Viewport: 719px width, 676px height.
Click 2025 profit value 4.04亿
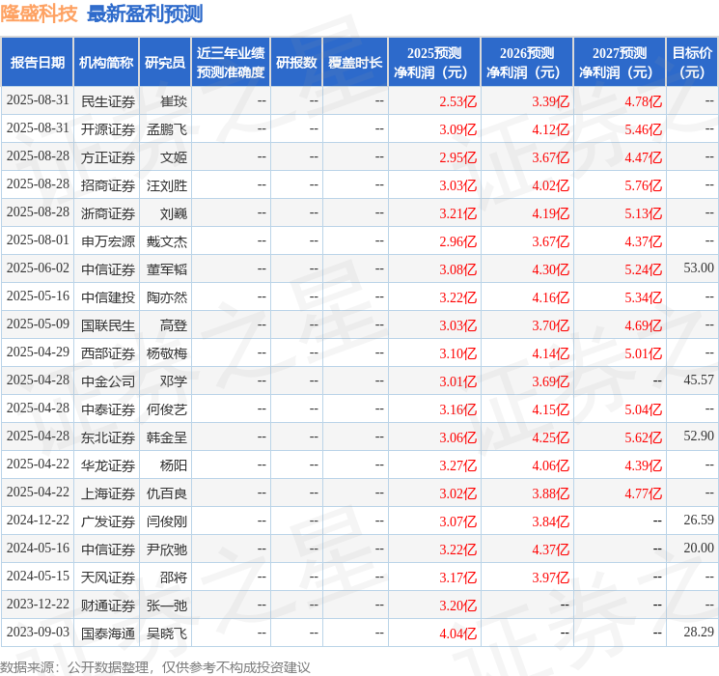pos(458,634)
